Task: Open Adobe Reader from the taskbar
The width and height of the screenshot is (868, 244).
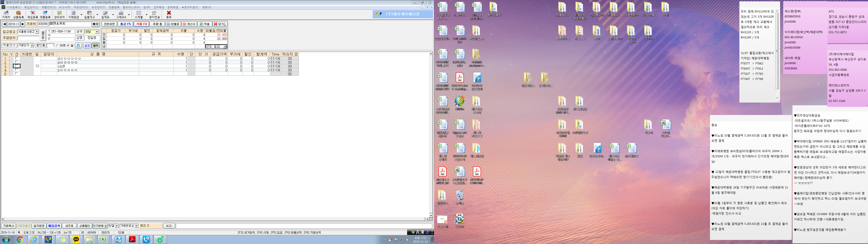Action: click(x=132, y=239)
